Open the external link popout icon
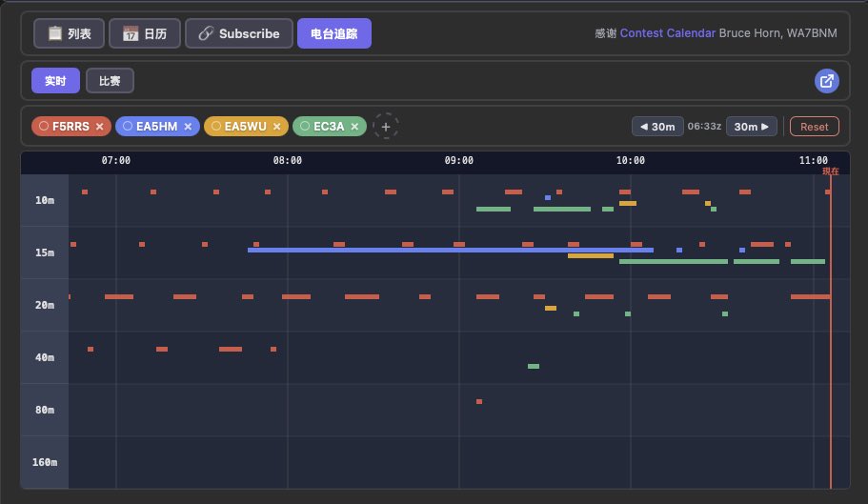868x504 pixels. pos(826,81)
